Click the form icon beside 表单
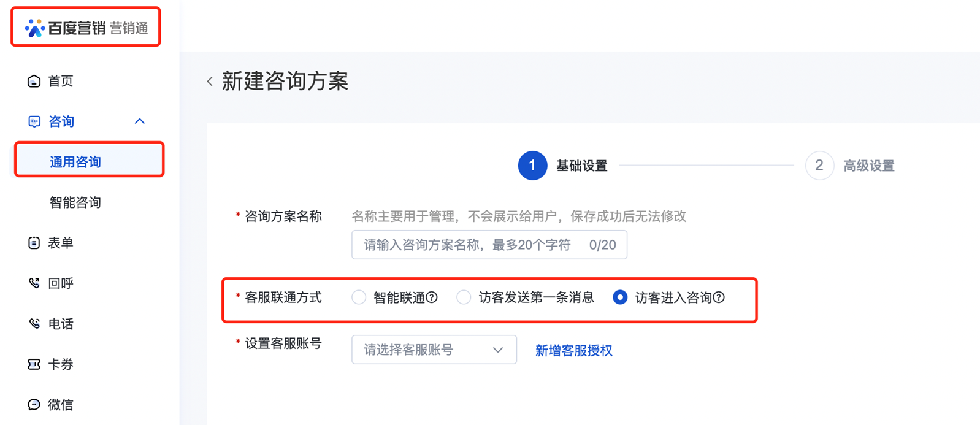Screen dimensions: 980x425 pyautogui.click(x=34, y=243)
